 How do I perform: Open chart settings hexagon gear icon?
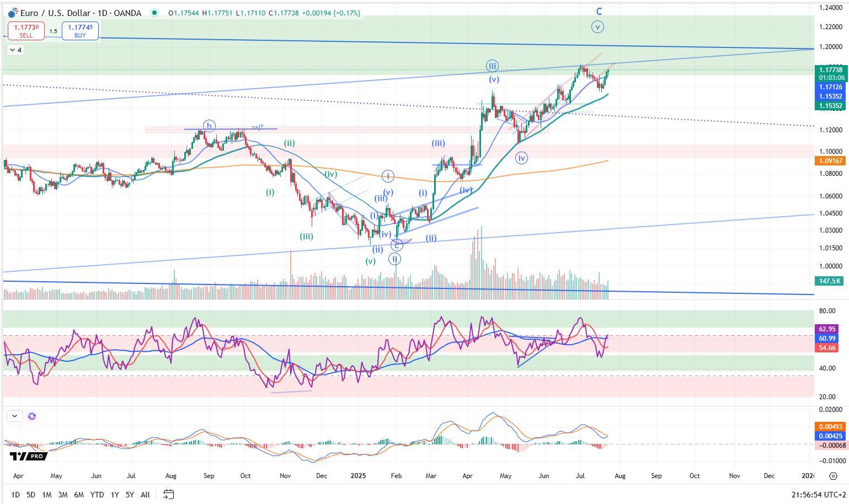[x=833, y=476]
